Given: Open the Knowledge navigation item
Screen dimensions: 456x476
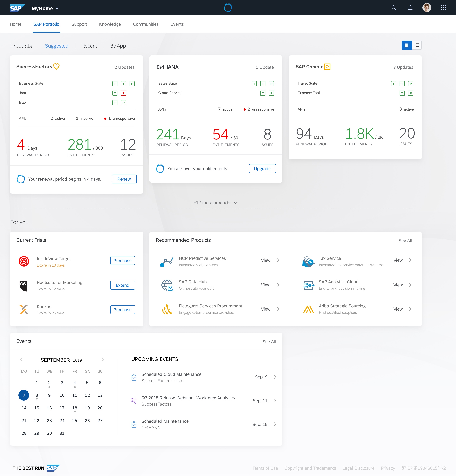Looking at the screenshot, I should 110,24.
